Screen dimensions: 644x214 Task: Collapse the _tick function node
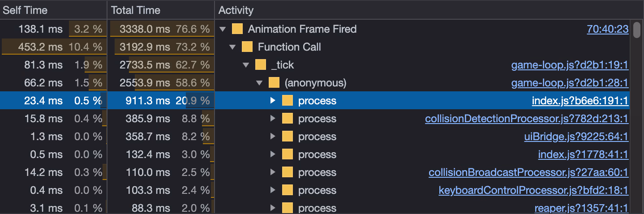[x=245, y=65]
